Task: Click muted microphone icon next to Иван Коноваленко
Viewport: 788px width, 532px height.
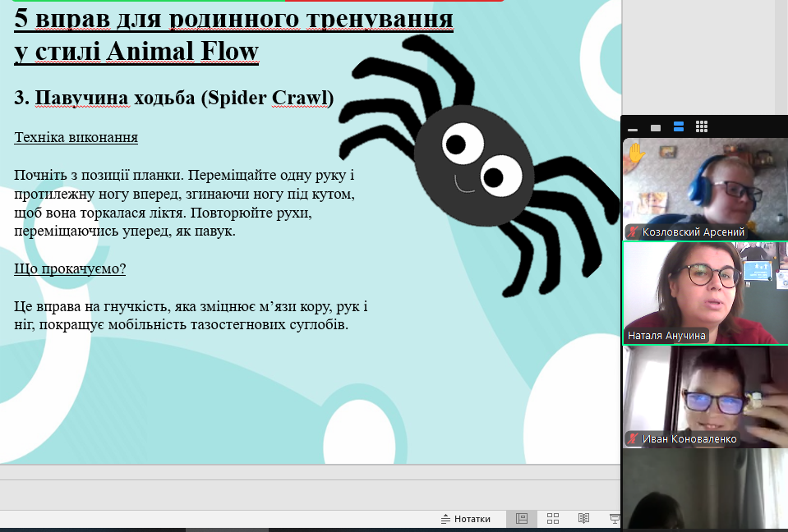Action: pyautogui.click(x=633, y=438)
